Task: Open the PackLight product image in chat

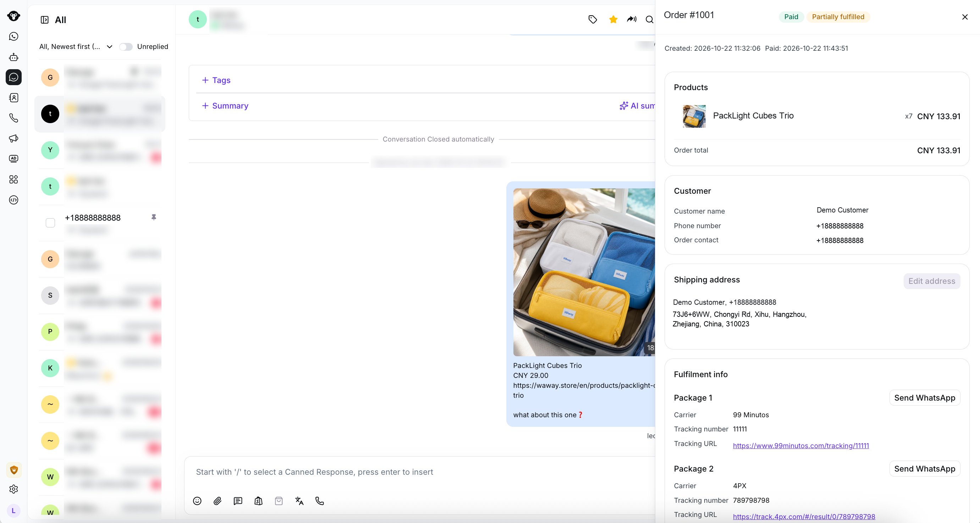Action: pyautogui.click(x=584, y=272)
